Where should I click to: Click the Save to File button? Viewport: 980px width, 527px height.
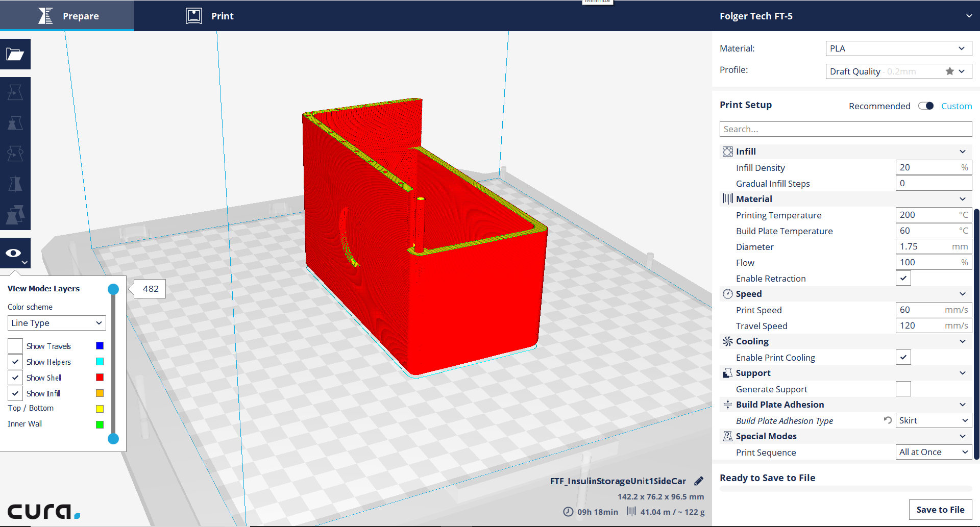coord(940,510)
